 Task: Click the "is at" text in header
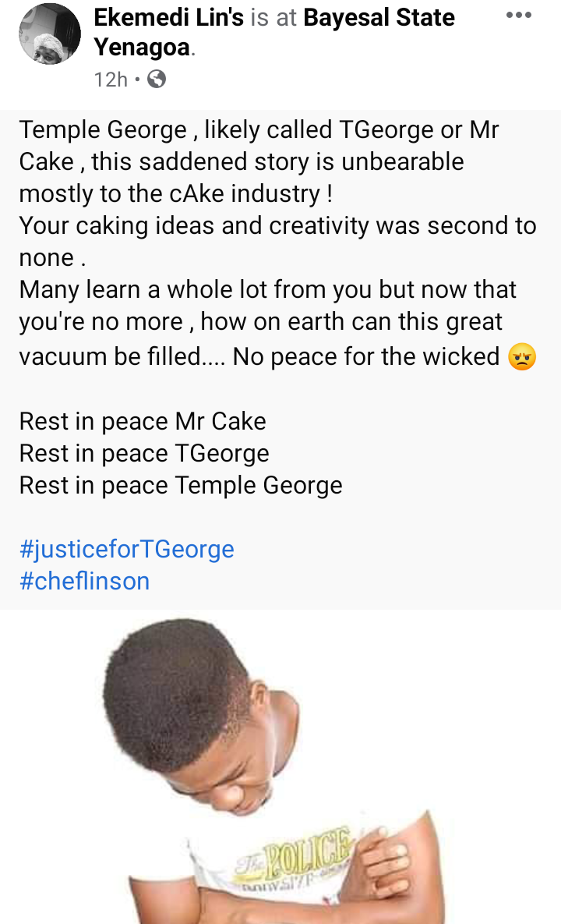click(273, 18)
